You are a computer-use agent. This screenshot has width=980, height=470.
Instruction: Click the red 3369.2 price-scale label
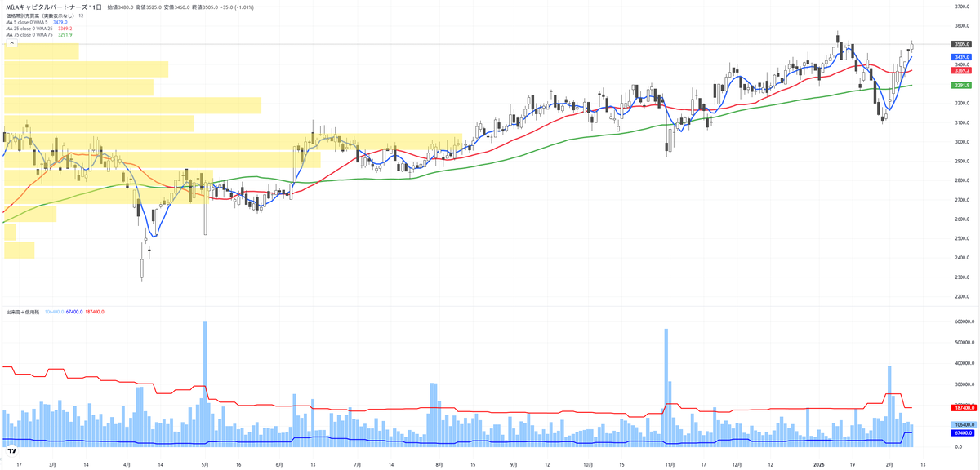(961, 71)
